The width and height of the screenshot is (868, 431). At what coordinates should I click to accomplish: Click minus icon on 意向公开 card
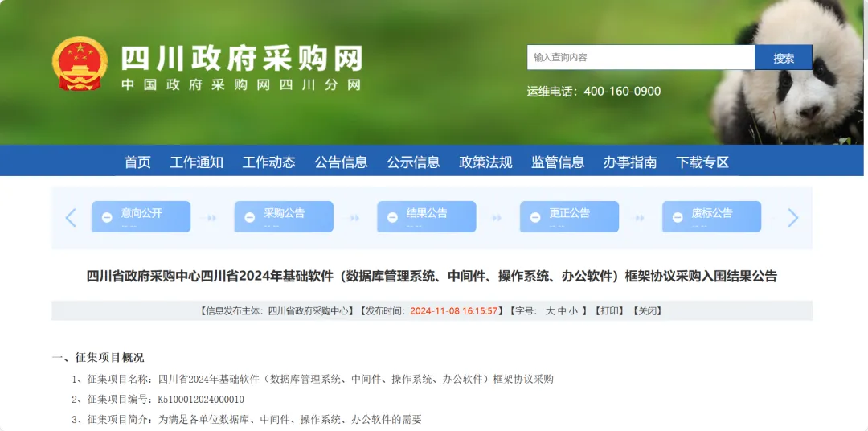[107, 217]
